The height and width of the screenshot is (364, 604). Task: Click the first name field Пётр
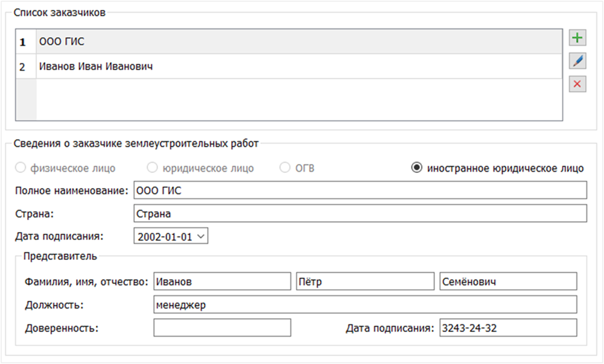point(365,281)
